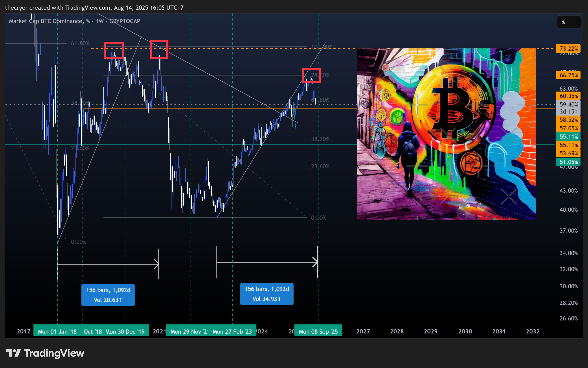
Task: Click the 30.00% price scale value
Action: pos(569,286)
